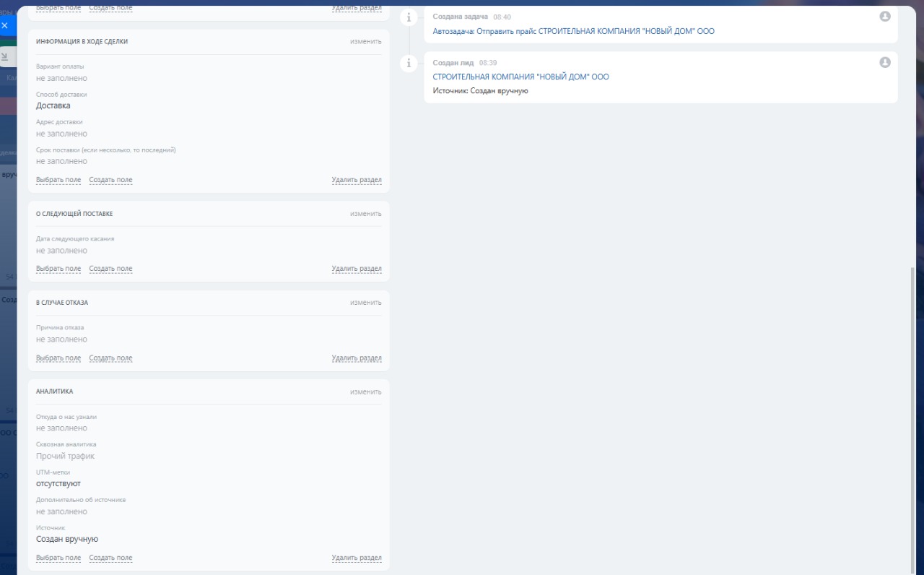This screenshot has height=575, width=924.
Task: Click the О СЛЕДУЮЩЕЙ ПОСТАВКЕ section title
Action: click(74, 214)
